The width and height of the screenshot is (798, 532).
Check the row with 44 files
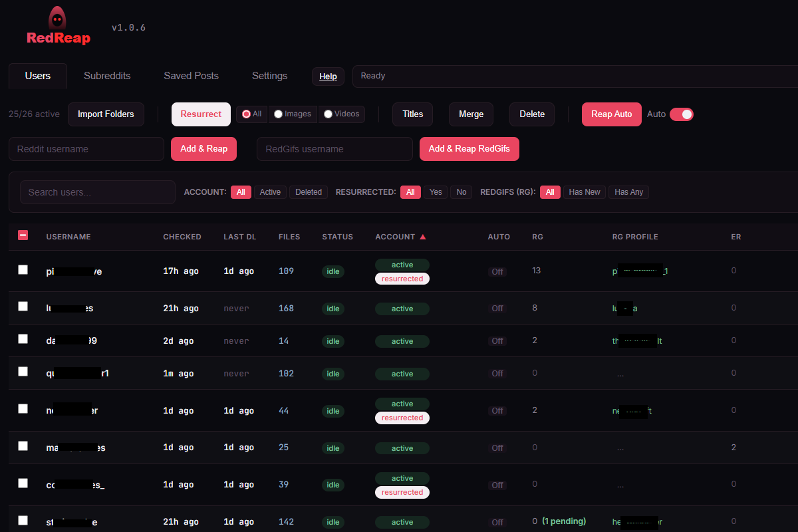click(23, 409)
